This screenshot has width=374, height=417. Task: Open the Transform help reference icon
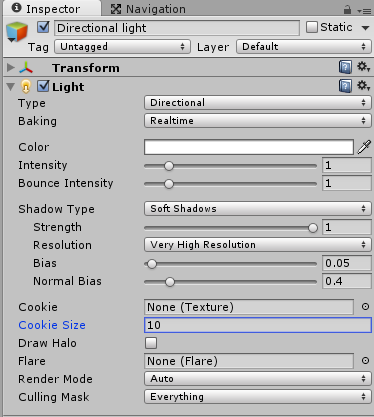point(345,67)
